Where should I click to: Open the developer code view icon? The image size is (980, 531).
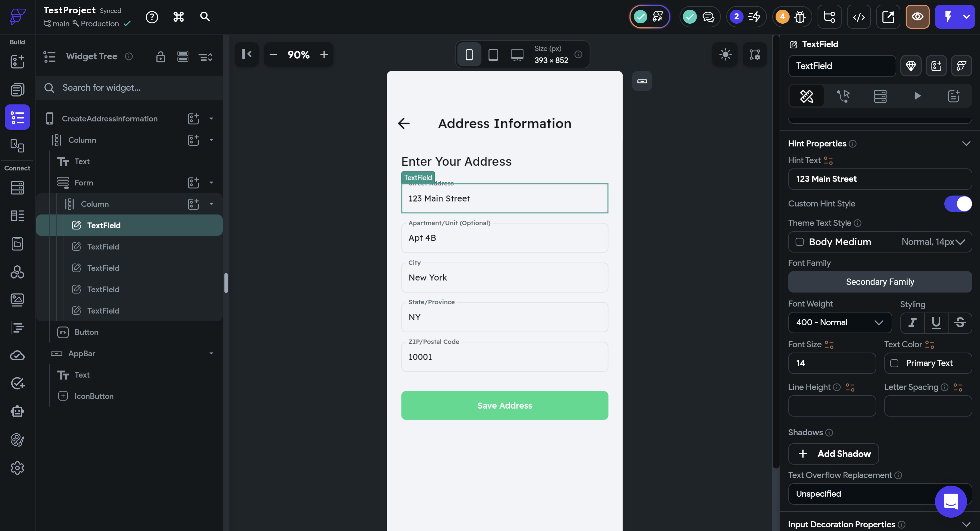pyautogui.click(x=859, y=17)
